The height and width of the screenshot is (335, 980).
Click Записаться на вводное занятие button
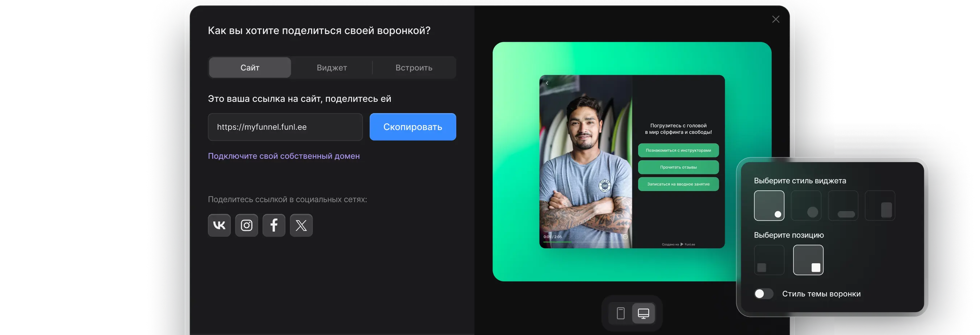point(678,184)
